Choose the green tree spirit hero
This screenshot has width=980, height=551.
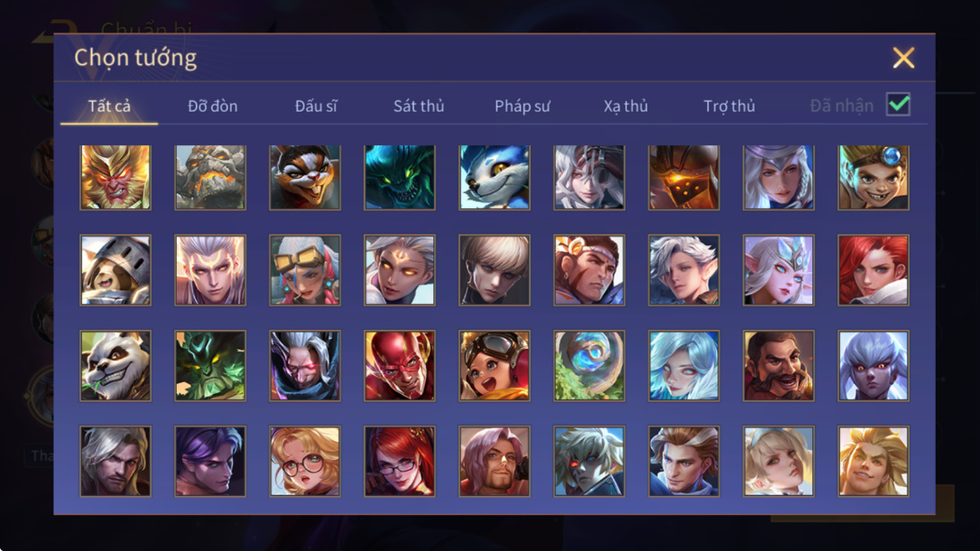click(210, 366)
